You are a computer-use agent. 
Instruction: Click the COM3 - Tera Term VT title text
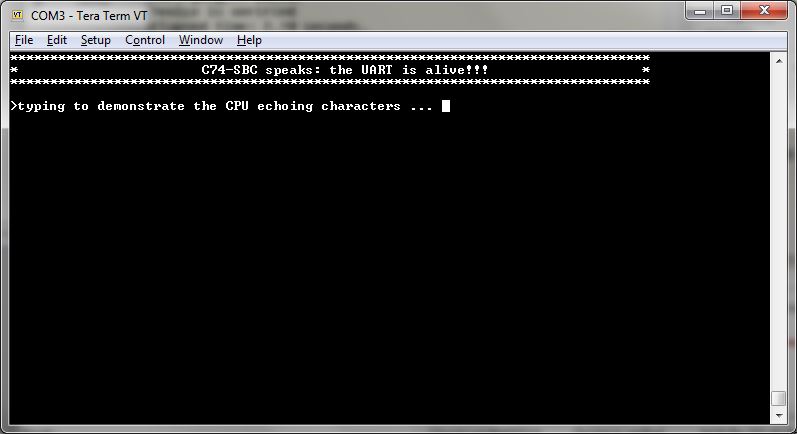[89, 16]
